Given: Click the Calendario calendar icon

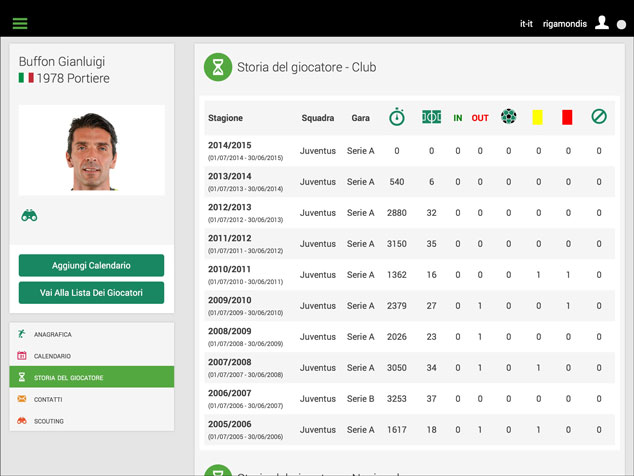Looking at the screenshot, I should coord(22,355).
